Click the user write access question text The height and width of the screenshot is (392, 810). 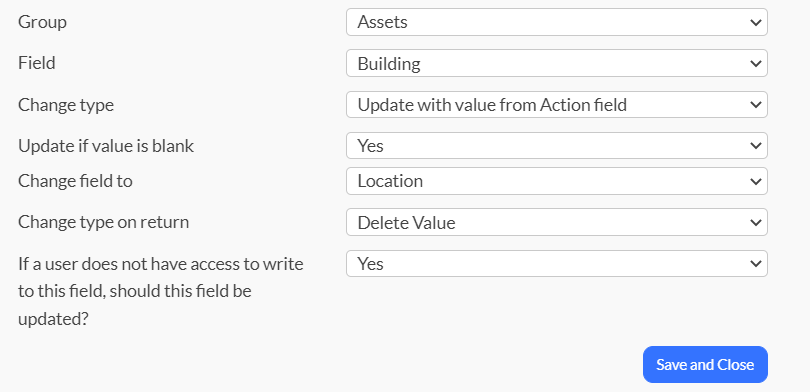(x=161, y=291)
